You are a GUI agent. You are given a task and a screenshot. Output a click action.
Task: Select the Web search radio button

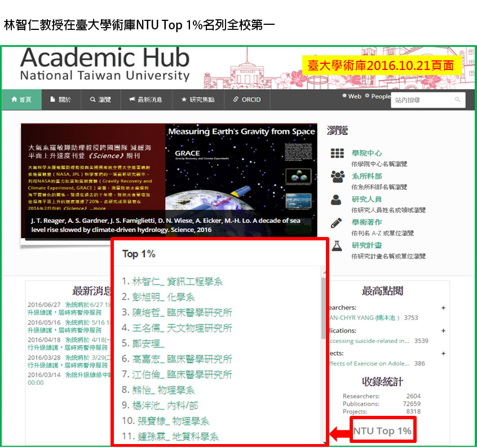(x=344, y=96)
